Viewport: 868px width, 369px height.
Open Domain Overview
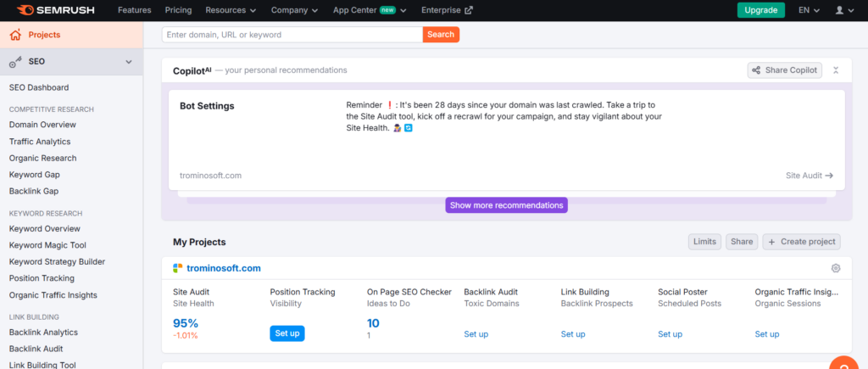[x=42, y=125]
